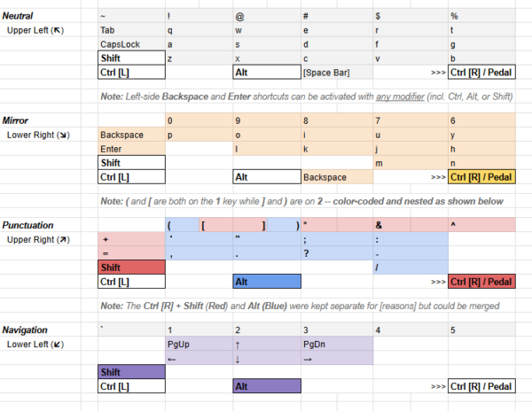Select the right arrow cell in Navigation

(307, 358)
